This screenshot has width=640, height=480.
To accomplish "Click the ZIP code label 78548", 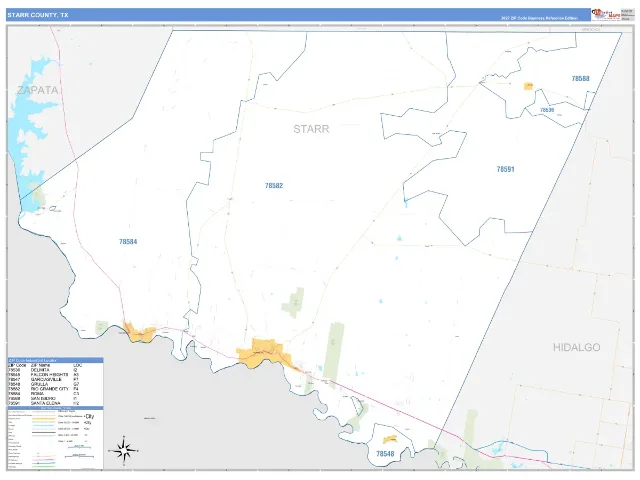I will point(385,453).
